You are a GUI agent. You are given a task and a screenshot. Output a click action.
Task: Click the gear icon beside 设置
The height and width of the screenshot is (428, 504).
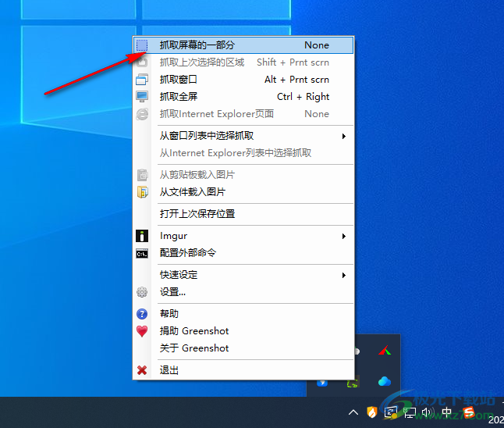pyautogui.click(x=142, y=292)
